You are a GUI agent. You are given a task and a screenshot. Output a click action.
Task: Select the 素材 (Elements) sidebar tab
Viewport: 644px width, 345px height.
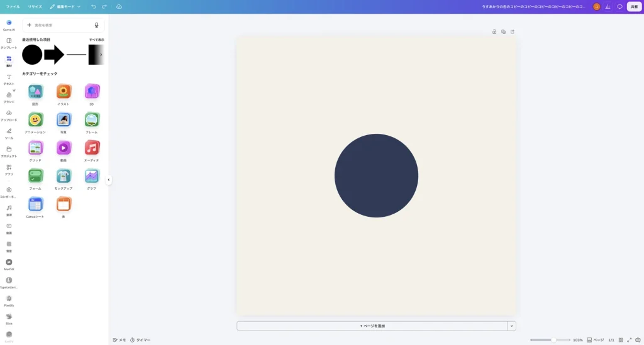coord(9,61)
